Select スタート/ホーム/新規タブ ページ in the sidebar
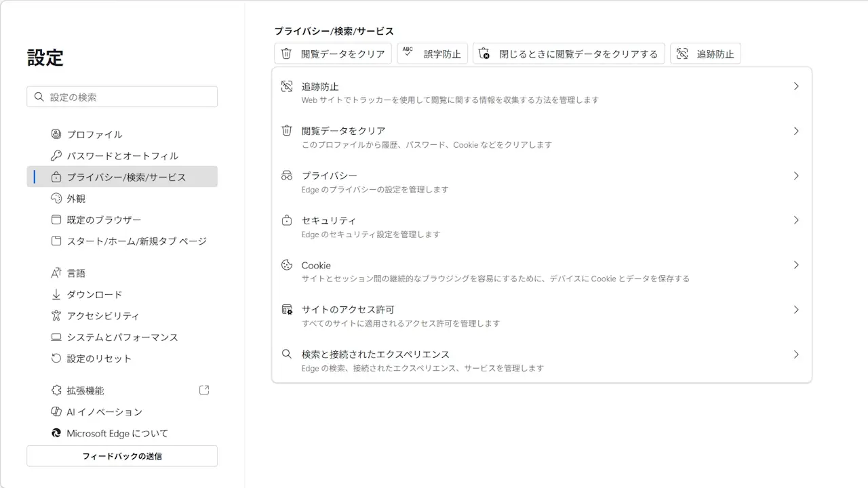The width and height of the screenshot is (868, 488). click(136, 241)
